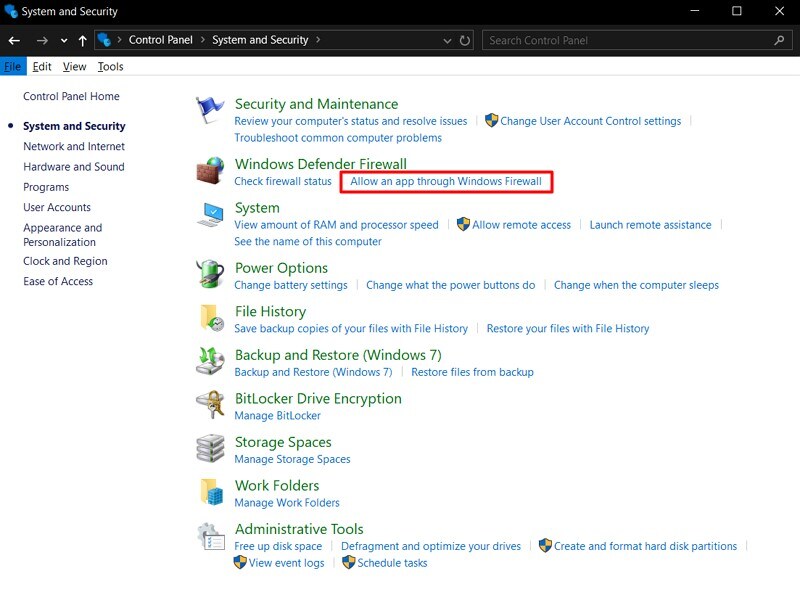This screenshot has width=800, height=616.
Task: Select Ease of Access in sidebar
Action: click(x=58, y=281)
